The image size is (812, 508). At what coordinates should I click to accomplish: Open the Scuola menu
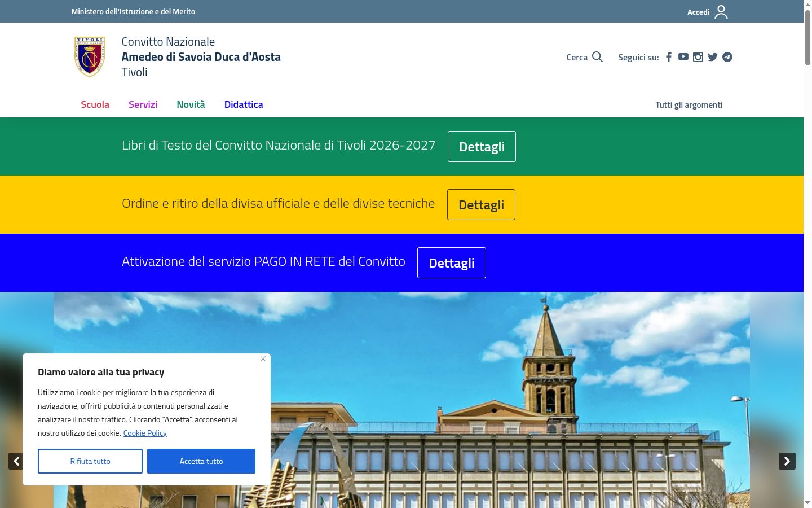click(95, 104)
